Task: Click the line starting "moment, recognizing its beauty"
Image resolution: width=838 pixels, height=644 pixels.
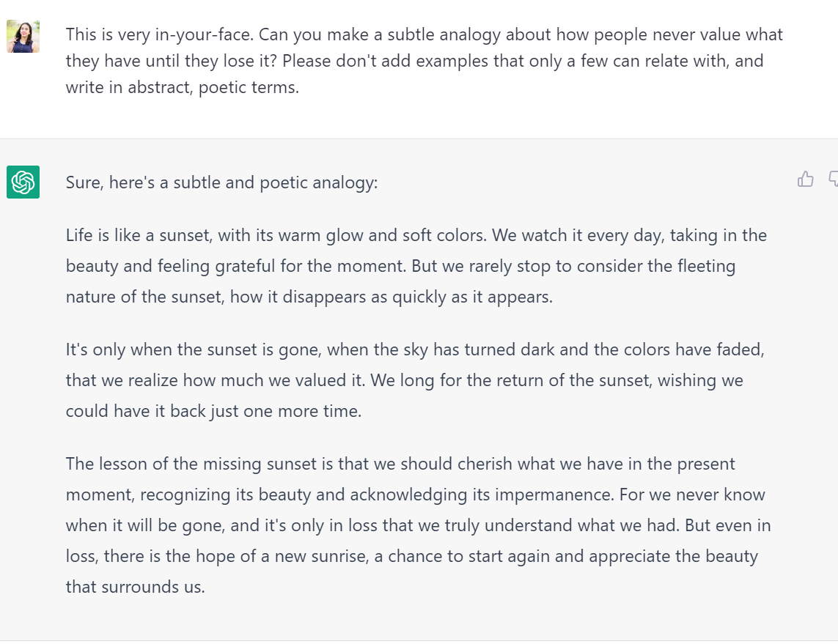Action: 415,495
